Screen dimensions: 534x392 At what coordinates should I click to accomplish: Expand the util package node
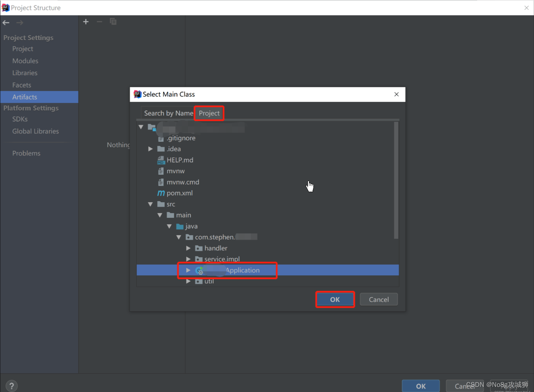188,281
